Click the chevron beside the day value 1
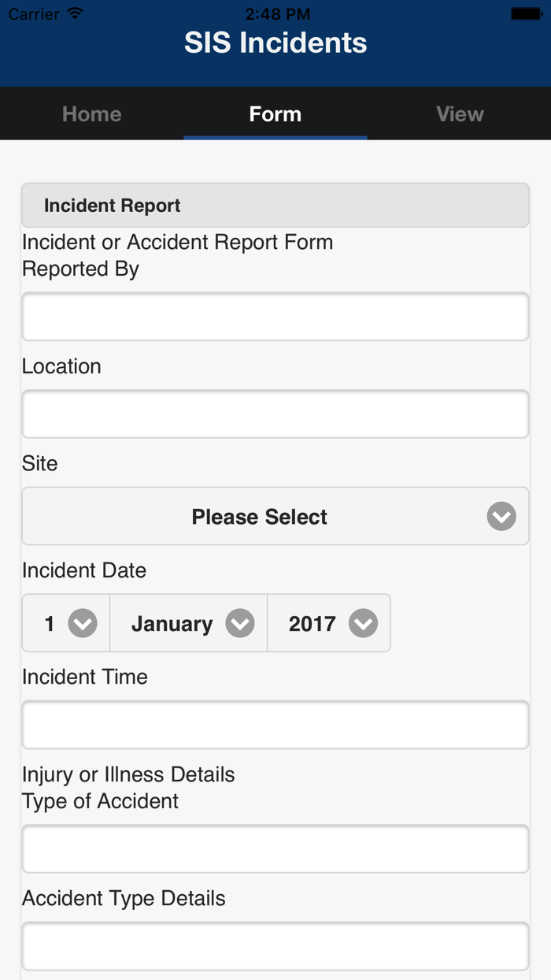 [83, 623]
